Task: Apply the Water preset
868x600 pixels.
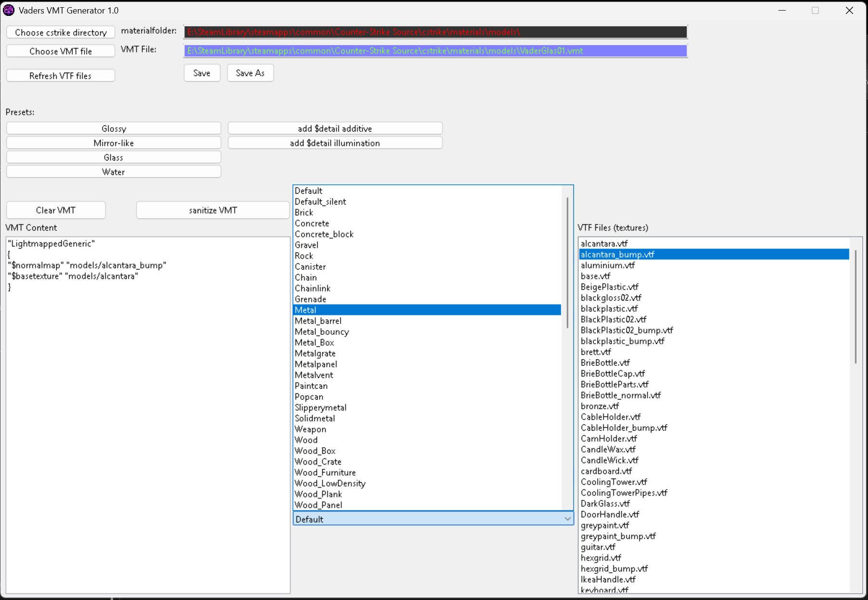Action: click(114, 172)
